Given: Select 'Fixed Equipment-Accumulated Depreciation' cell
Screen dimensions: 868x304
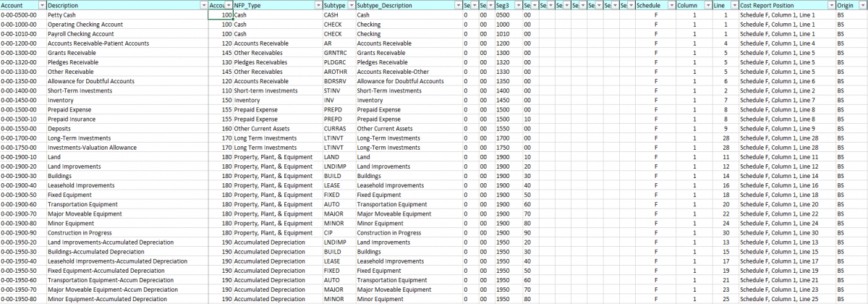Looking at the screenshot, I should (x=127, y=270).
